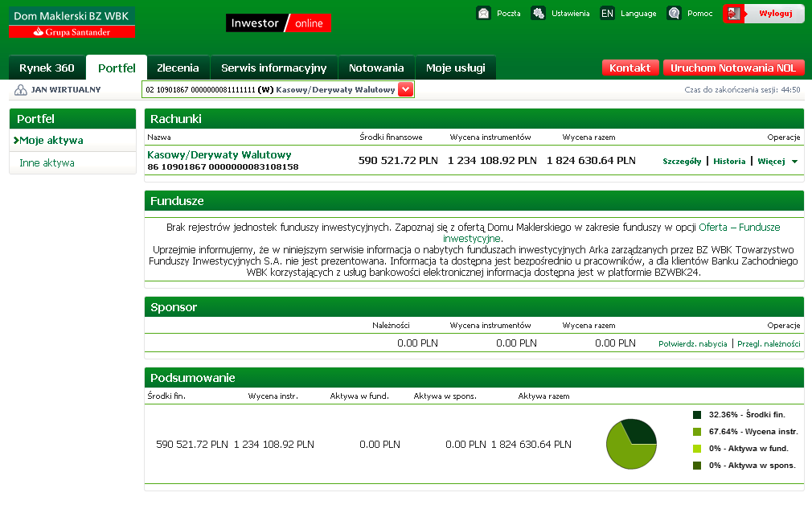Go to the Notowania tab
This screenshot has height=509, width=812.
(376, 68)
